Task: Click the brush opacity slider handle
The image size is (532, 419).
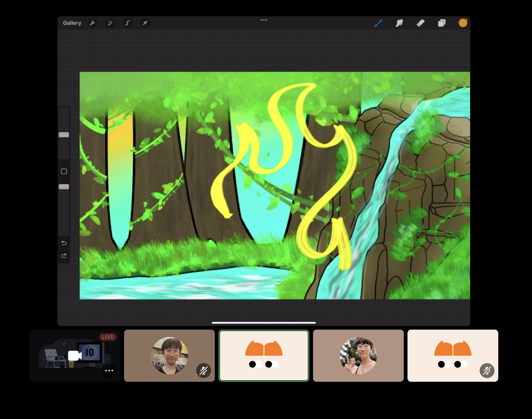Action: tap(64, 187)
